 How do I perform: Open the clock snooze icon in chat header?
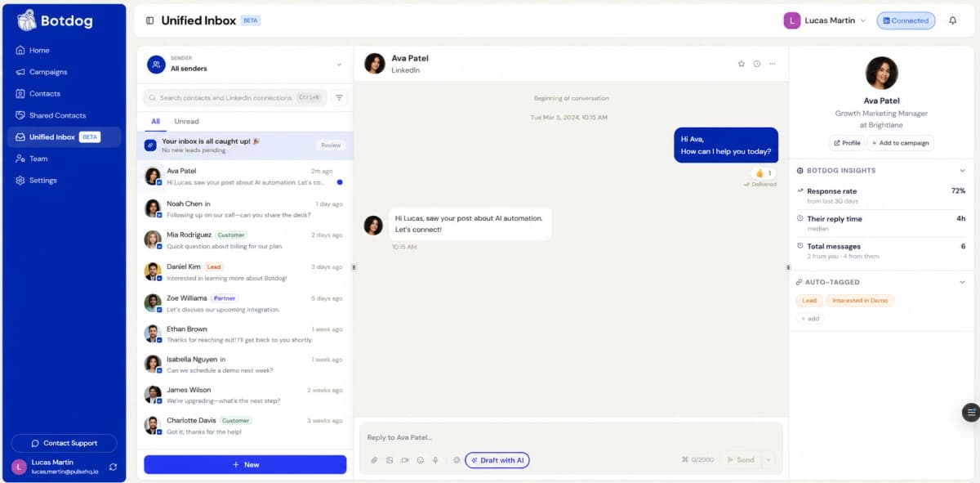click(x=757, y=64)
